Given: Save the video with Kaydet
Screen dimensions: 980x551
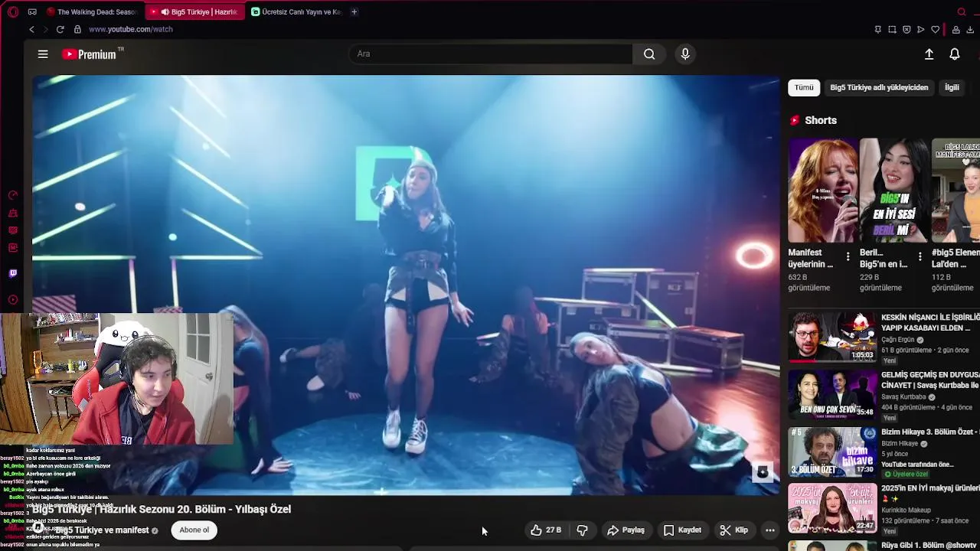Looking at the screenshot, I should point(682,530).
